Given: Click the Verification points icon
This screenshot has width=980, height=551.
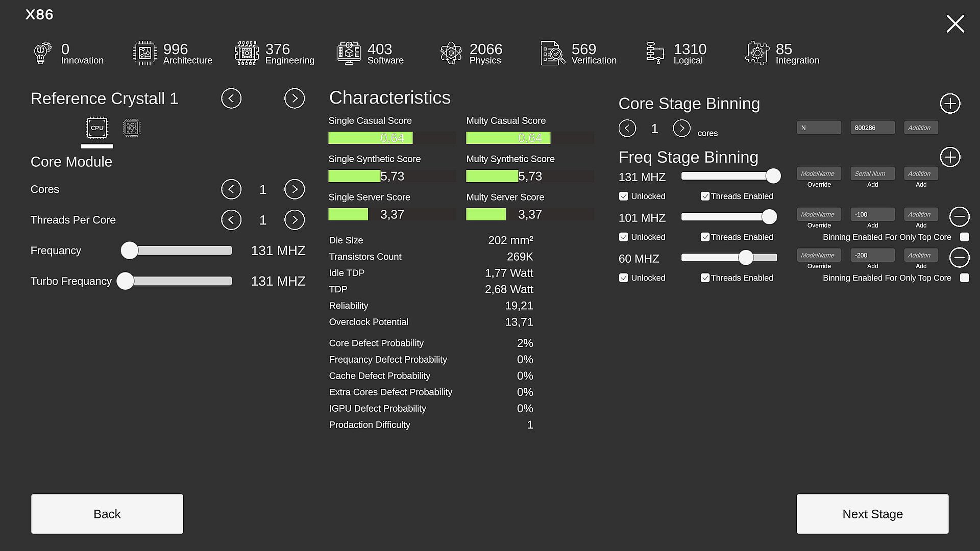Looking at the screenshot, I should [x=553, y=53].
